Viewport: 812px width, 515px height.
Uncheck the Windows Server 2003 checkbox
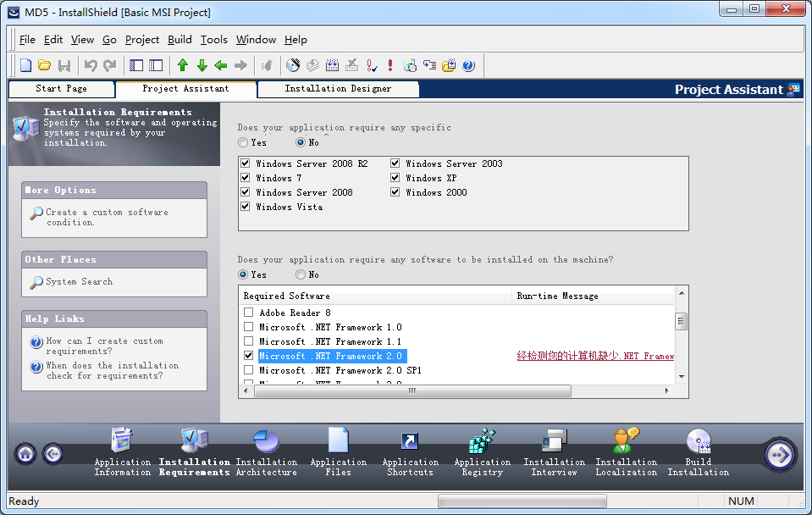(395, 163)
